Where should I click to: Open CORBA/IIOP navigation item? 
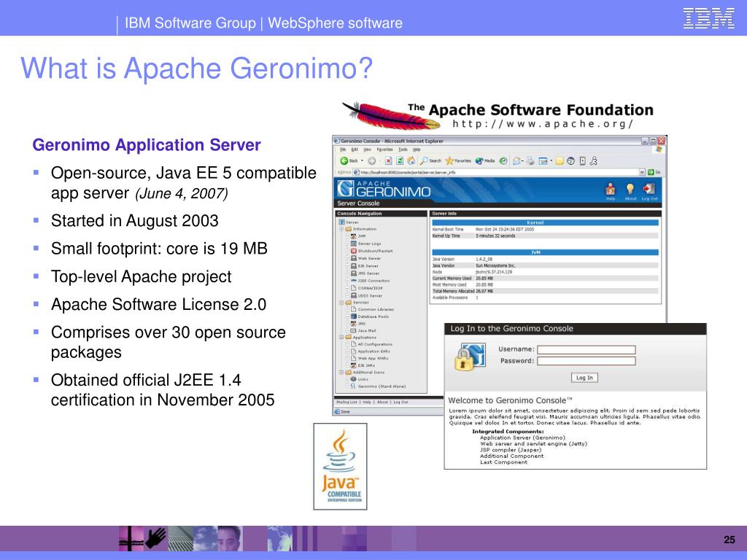[366, 288]
